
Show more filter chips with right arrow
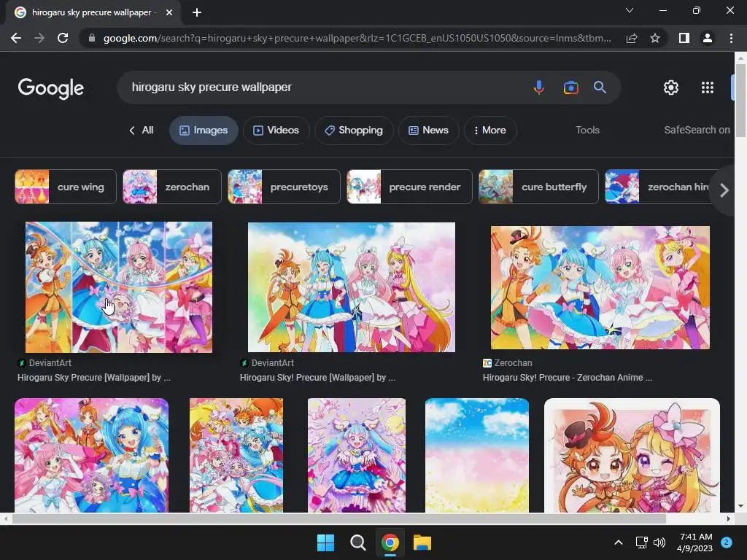pos(724,190)
